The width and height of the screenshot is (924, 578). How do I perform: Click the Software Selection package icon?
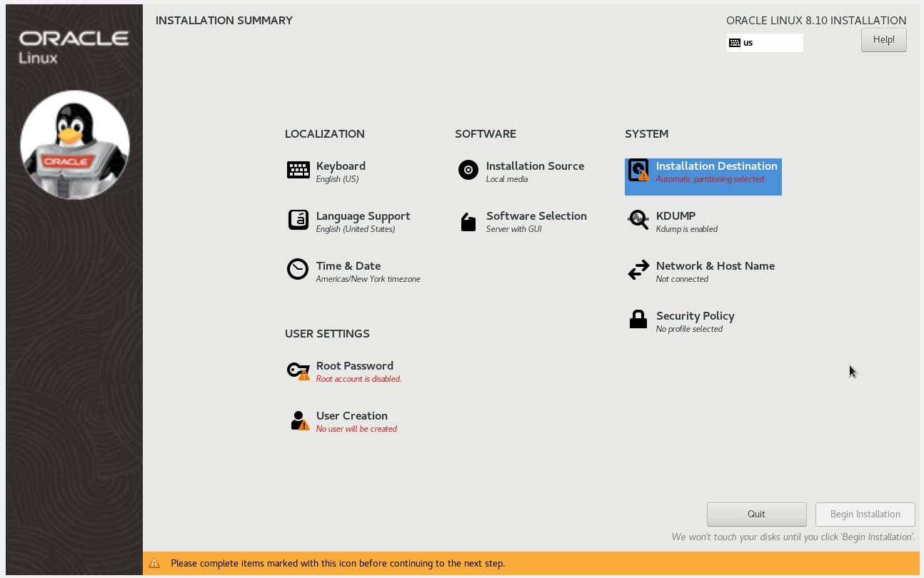pos(468,222)
